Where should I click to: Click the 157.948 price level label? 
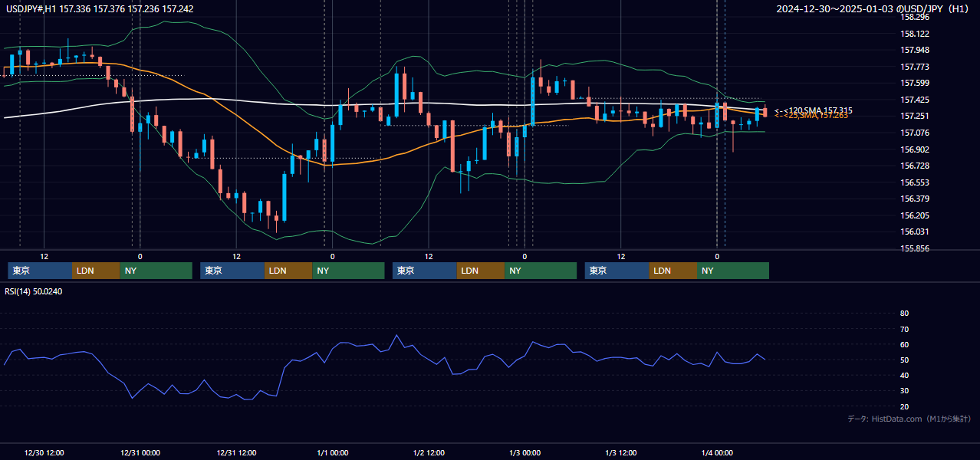click(x=915, y=51)
